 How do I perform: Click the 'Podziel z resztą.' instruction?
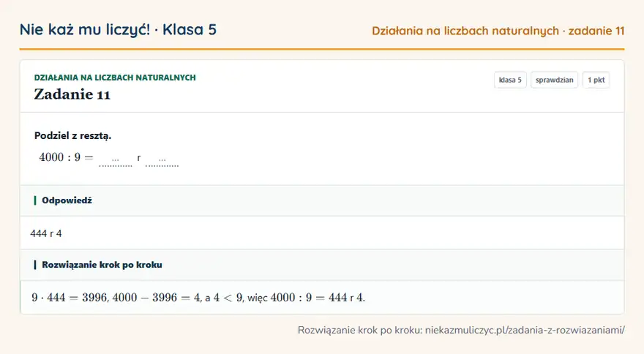(x=72, y=135)
